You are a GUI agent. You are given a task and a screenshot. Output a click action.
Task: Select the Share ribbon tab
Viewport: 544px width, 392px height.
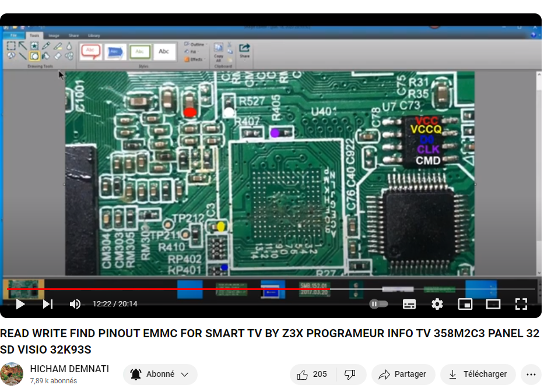tap(73, 36)
